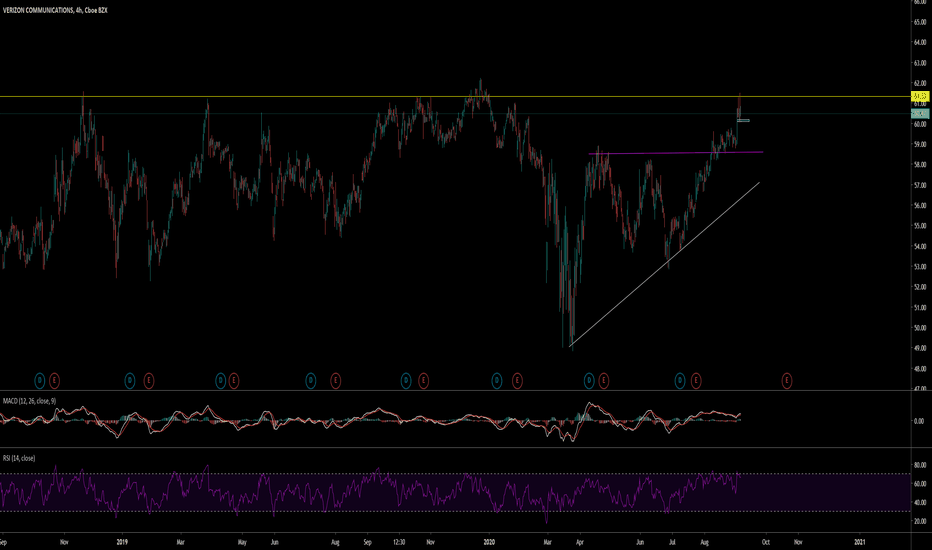Click the 50.00 price scale value
Image resolution: width=932 pixels, height=550 pixels.
[x=920, y=328]
